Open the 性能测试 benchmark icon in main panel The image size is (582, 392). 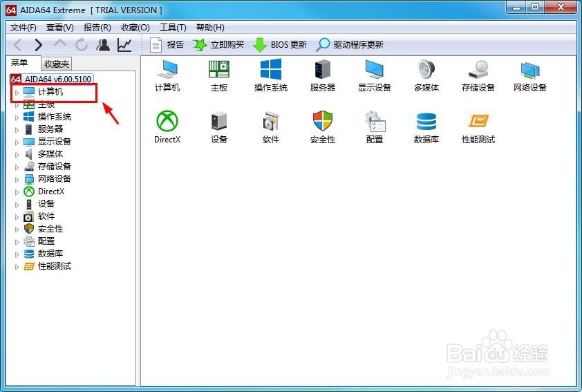pyautogui.click(x=478, y=127)
